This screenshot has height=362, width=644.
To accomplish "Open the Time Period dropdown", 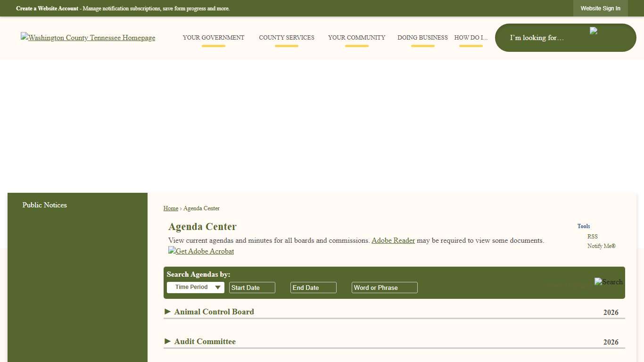I will click(x=195, y=287).
